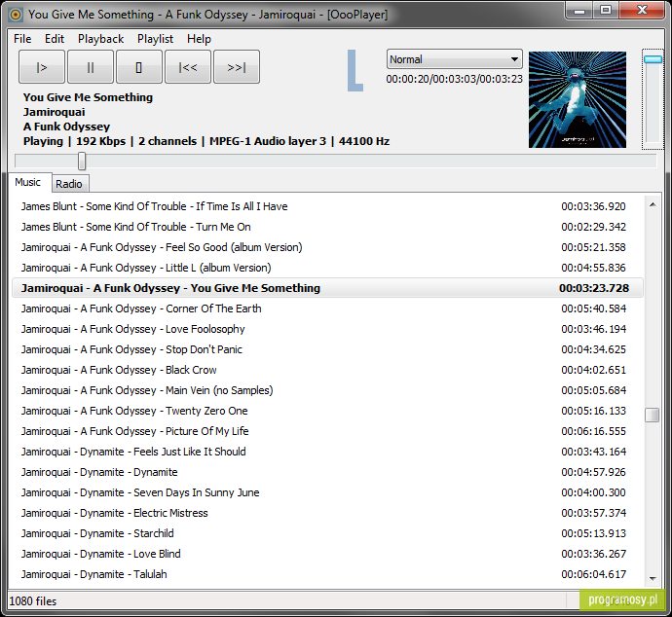The image size is (672, 617).
Task: Click the time counter 00:00:20/00:03:03/00:03:23
Action: click(454, 79)
